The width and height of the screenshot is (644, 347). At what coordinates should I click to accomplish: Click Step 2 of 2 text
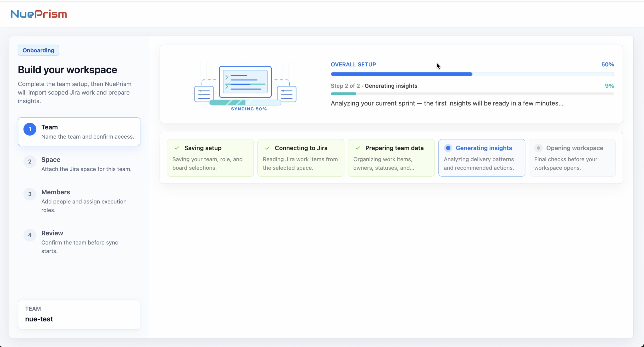(345, 86)
